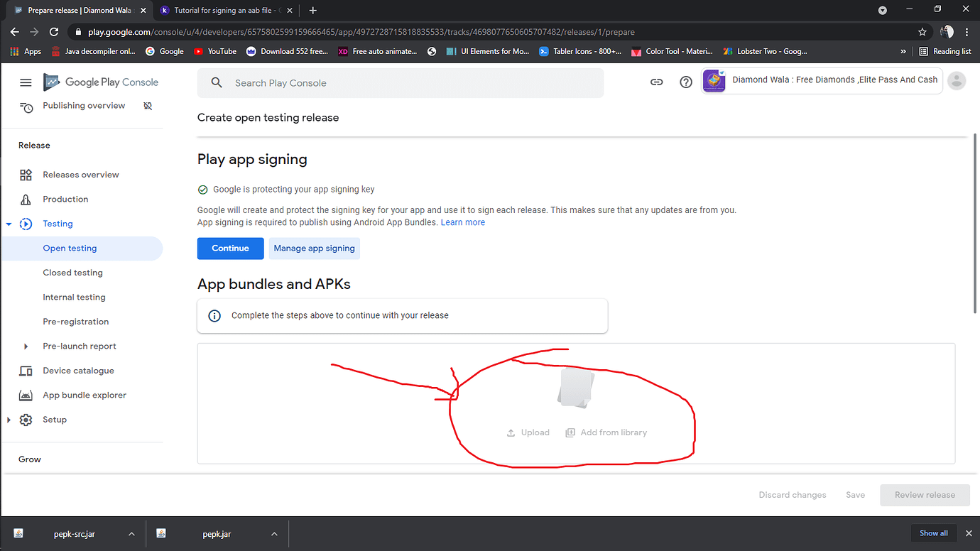
Task: Open Lobster Two Google bookmark
Action: (x=765, y=51)
